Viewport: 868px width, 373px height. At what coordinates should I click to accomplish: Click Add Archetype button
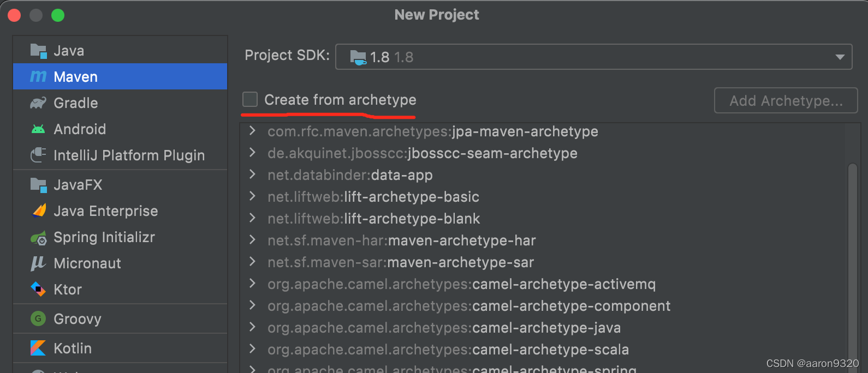coord(786,100)
